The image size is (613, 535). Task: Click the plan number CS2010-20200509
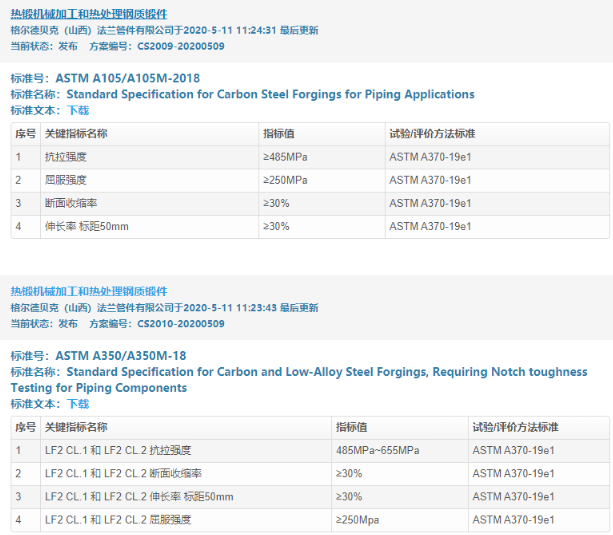(181, 324)
